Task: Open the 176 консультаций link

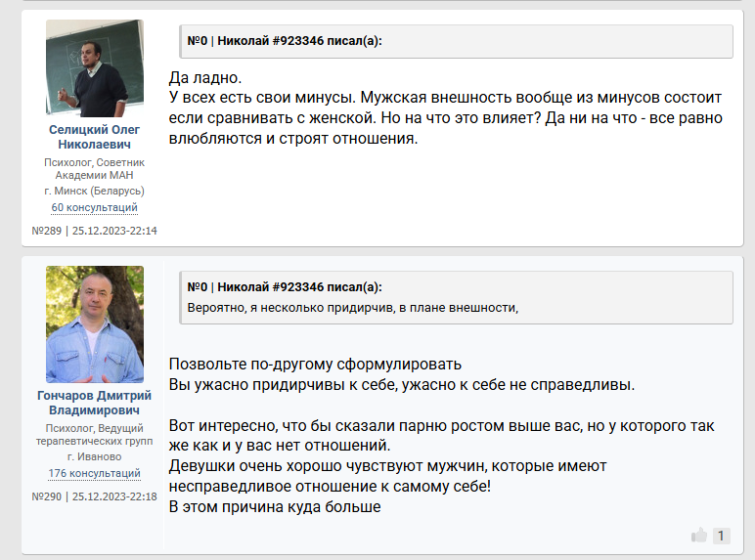Action: click(x=94, y=473)
